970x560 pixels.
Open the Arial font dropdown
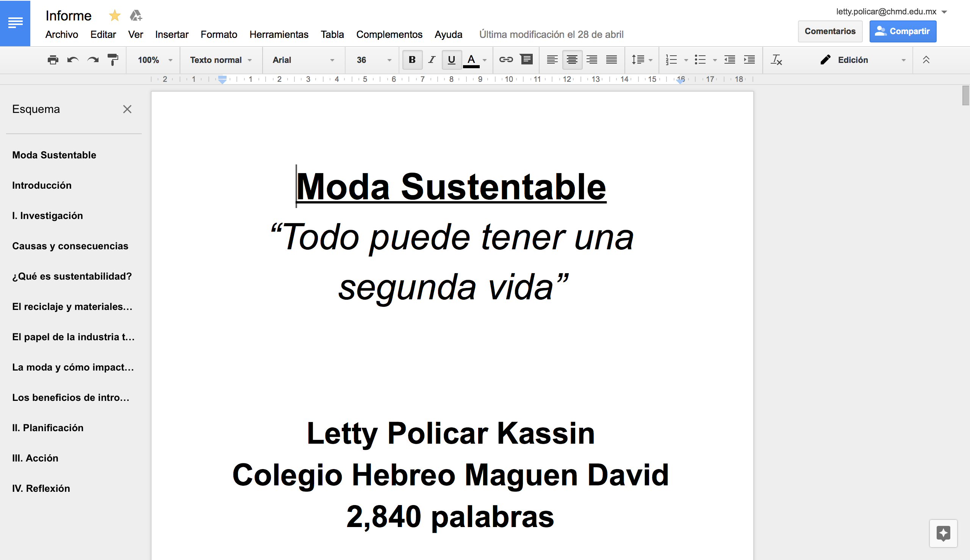pyautogui.click(x=304, y=60)
